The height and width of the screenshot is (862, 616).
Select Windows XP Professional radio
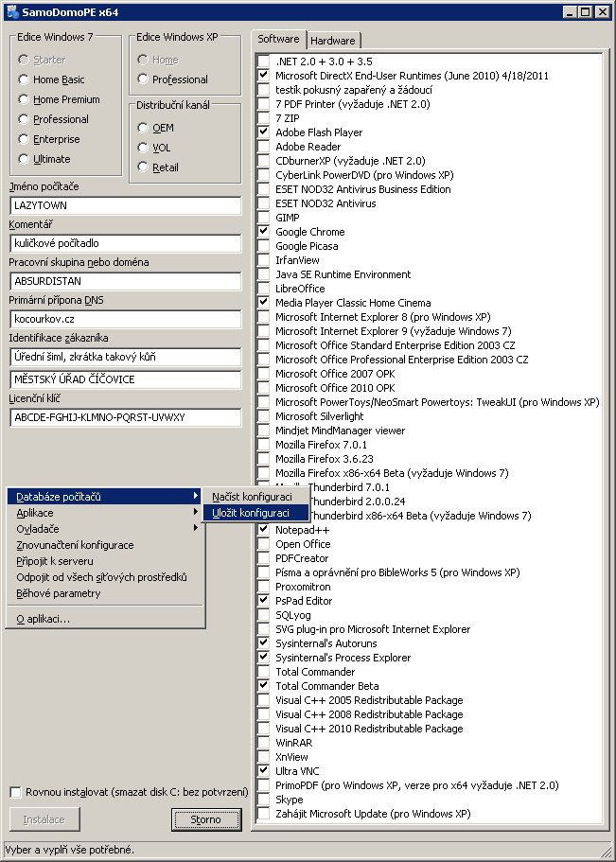point(143,79)
